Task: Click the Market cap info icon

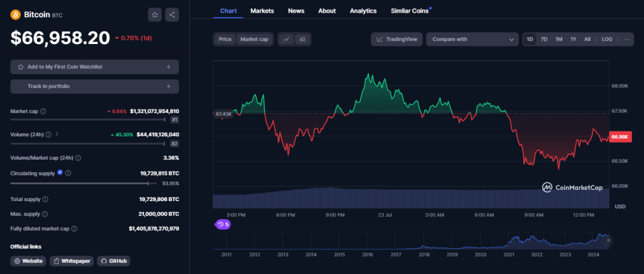Action: 43,111
